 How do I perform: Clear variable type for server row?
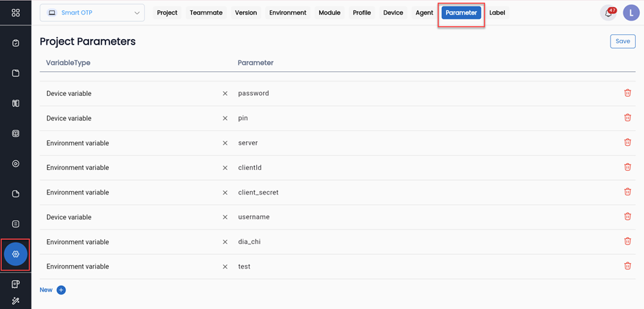225,143
